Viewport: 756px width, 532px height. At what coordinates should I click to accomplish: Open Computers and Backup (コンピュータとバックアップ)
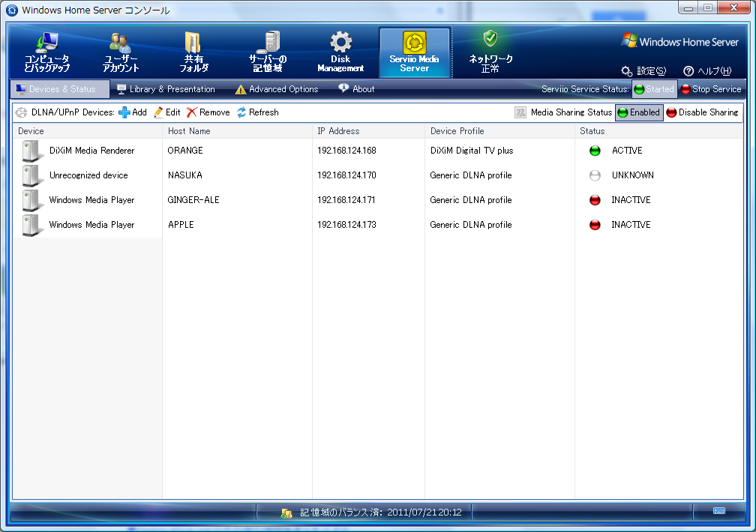(47, 52)
